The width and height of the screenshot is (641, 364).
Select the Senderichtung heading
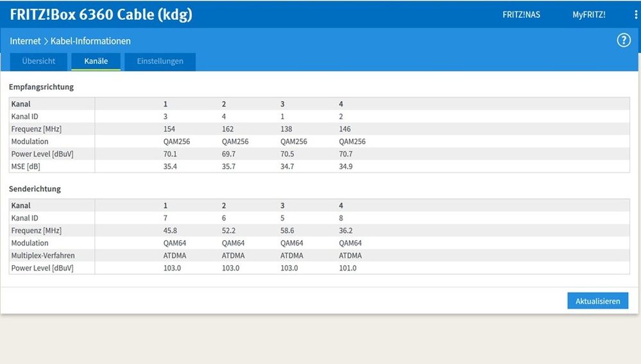click(x=35, y=189)
